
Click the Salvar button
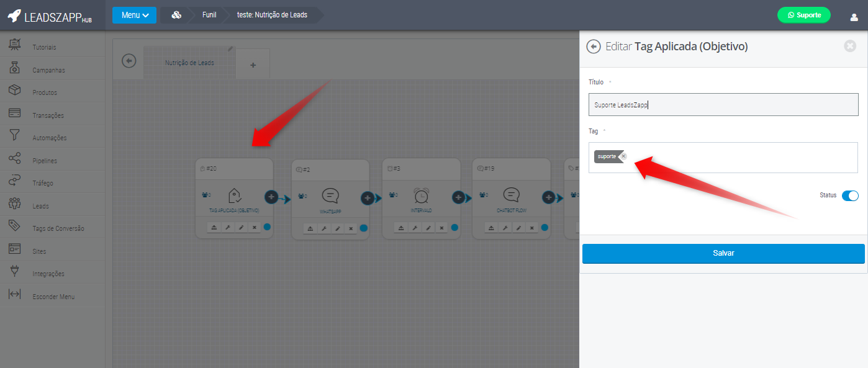(723, 253)
